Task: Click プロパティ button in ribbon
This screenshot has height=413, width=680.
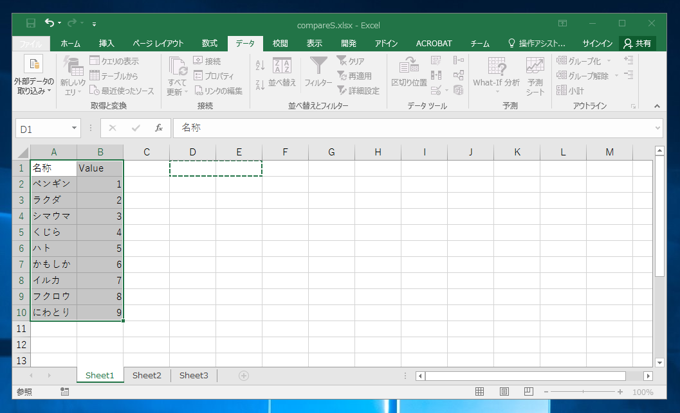Action: (213, 75)
